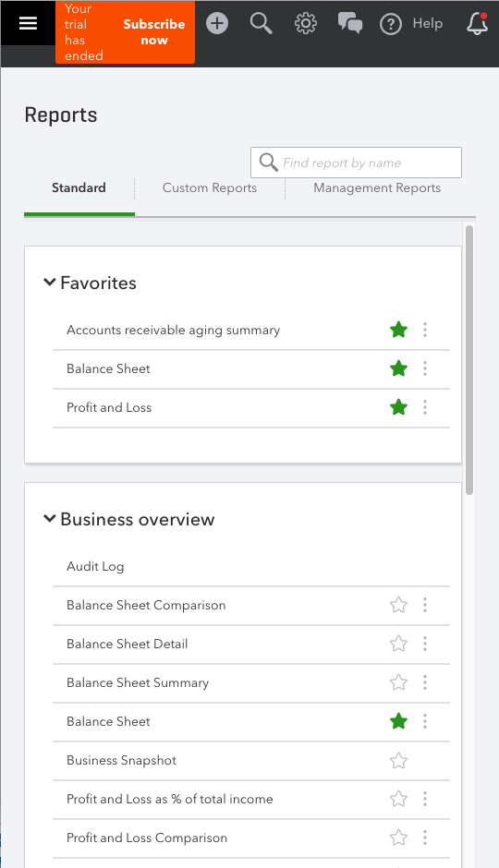Screen dimensions: 499x868
Task: Open Balance Sheet report under Business overview
Action: coord(108,721)
